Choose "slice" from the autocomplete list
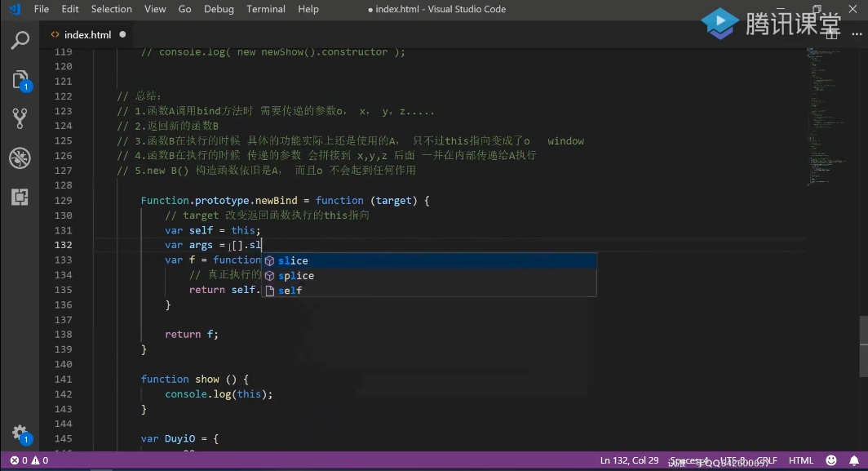The width and height of the screenshot is (868, 471). (293, 261)
